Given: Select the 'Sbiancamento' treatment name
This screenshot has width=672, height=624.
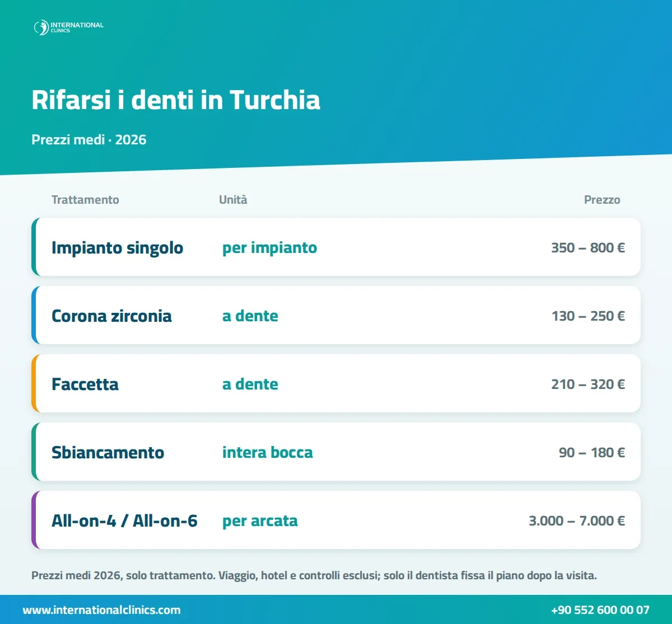Looking at the screenshot, I should click(x=108, y=453).
